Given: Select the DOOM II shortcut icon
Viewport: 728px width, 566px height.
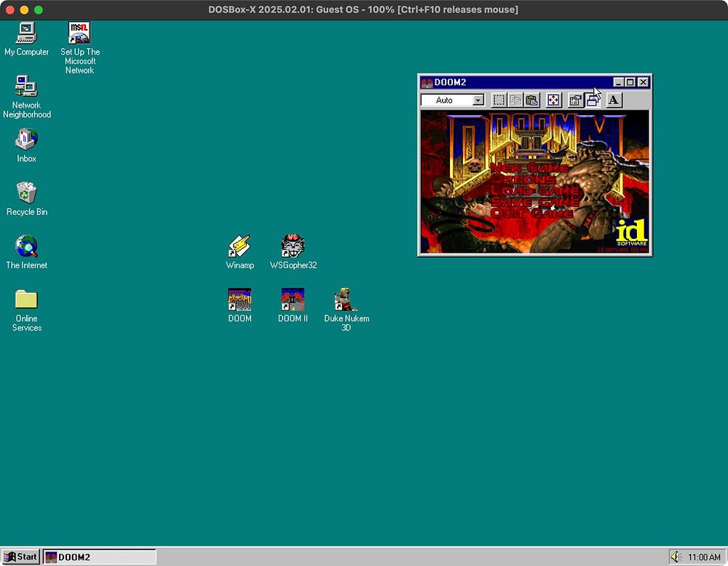Looking at the screenshot, I should [x=293, y=305].
